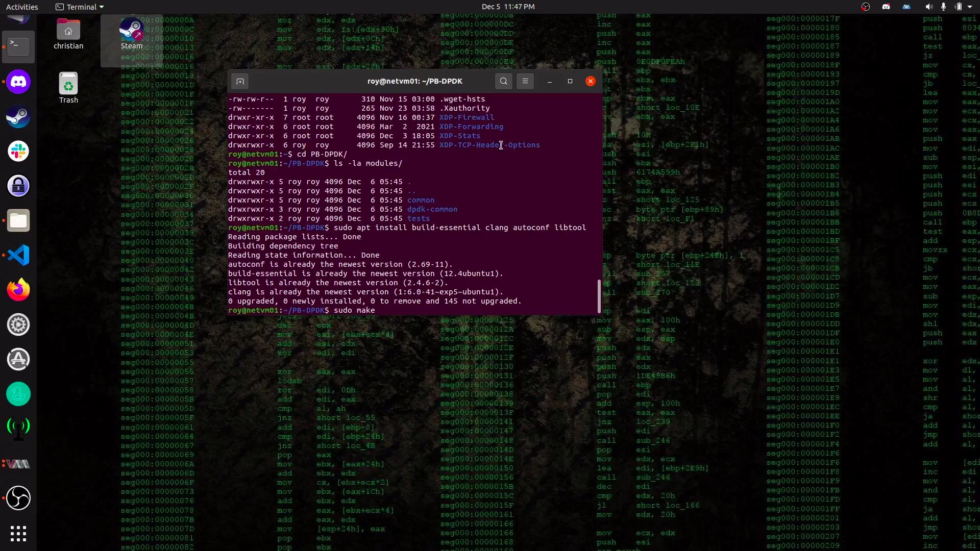
Task: Click the terminal window scrollbar
Action: [599, 296]
